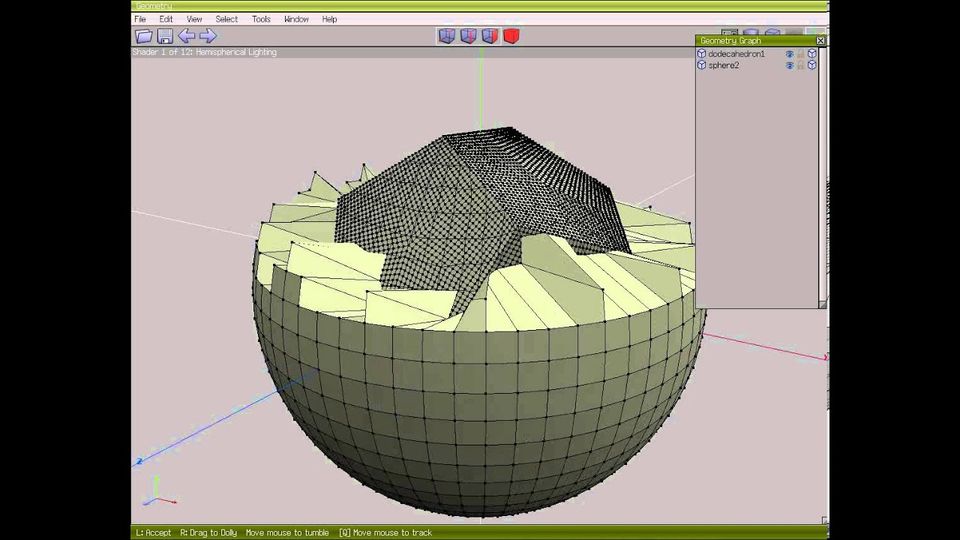This screenshot has height=540, width=960.
Task: Select sphere2 in the Geometry Graph
Action: (724, 65)
